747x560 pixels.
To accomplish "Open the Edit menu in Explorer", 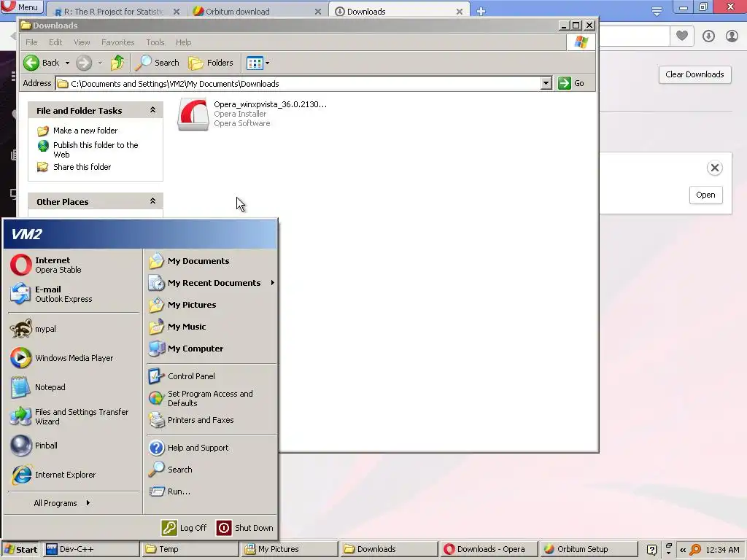I will coord(55,42).
